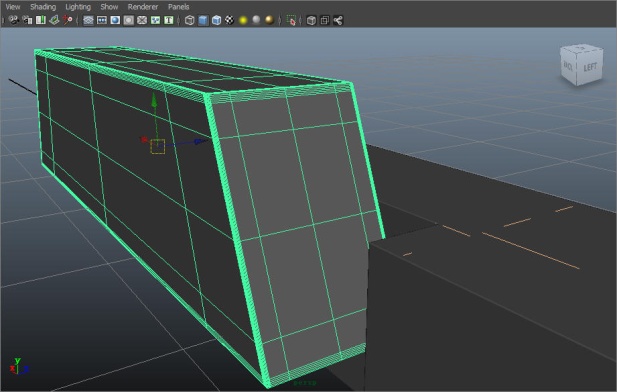Toggle the Film Gate display
This screenshot has width=617, height=392.
tap(102, 20)
